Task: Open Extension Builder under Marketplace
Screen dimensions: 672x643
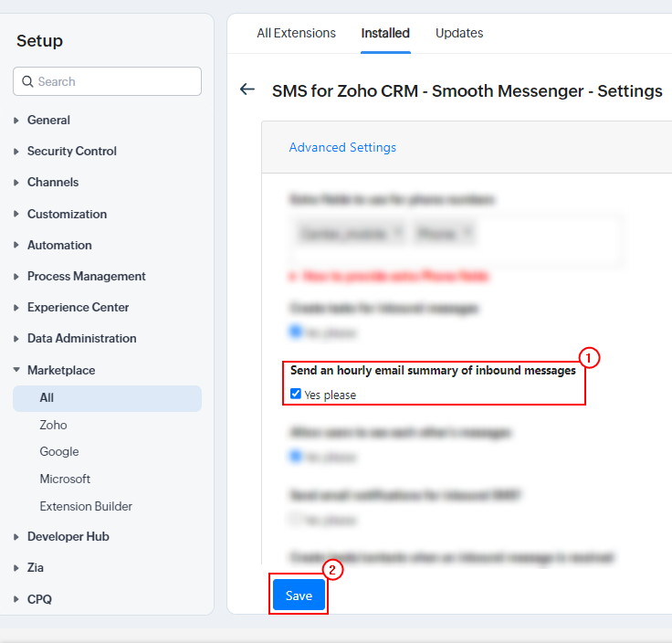Action: click(86, 506)
